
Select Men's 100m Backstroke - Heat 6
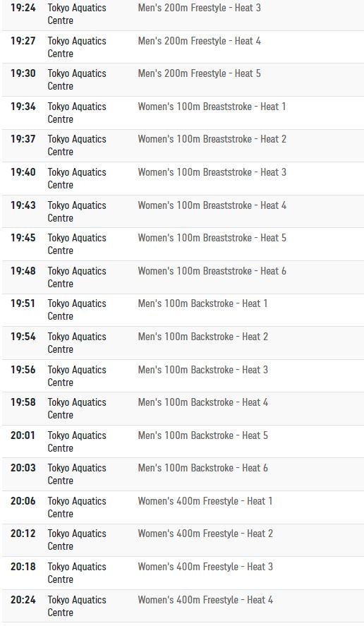click(202, 468)
